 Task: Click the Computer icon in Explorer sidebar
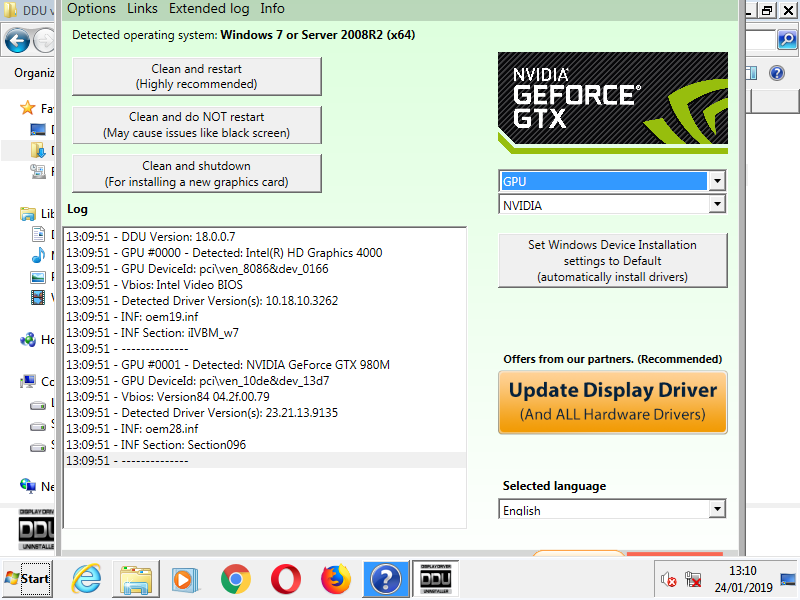tap(28, 381)
